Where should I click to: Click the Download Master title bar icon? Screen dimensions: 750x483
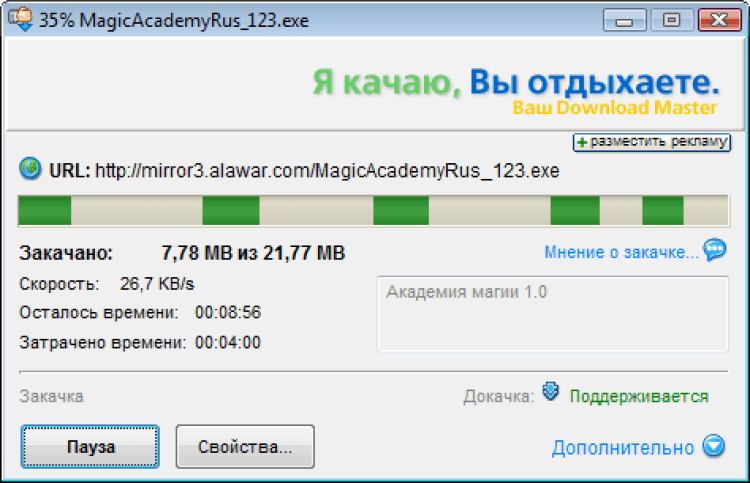point(20,20)
